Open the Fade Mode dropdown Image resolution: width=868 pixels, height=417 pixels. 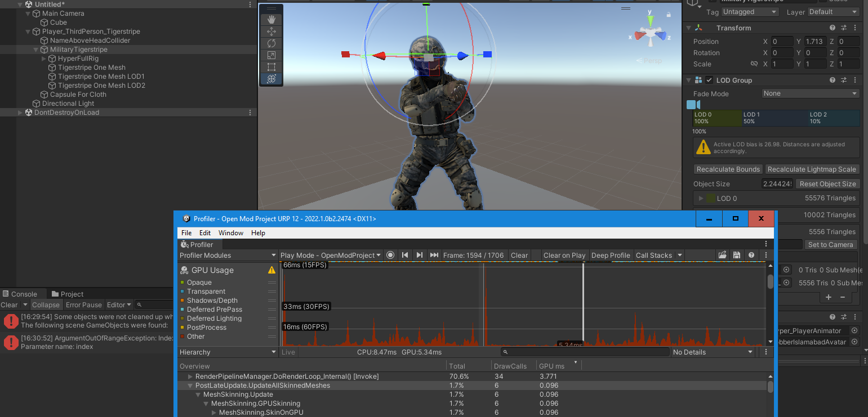coord(810,93)
